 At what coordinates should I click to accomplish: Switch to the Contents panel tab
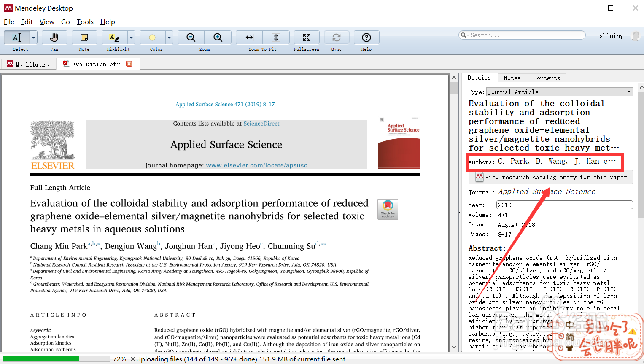pyautogui.click(x=547, y=78)
